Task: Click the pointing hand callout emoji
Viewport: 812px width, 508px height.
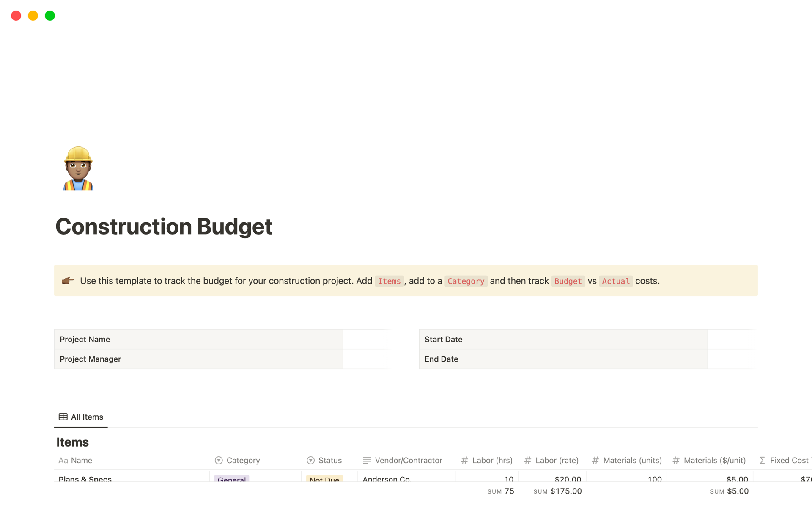Action: tap(68, 281)
